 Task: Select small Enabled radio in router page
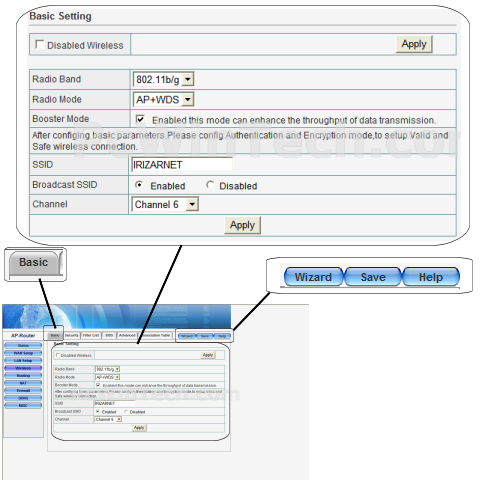[x=98, y=411]
